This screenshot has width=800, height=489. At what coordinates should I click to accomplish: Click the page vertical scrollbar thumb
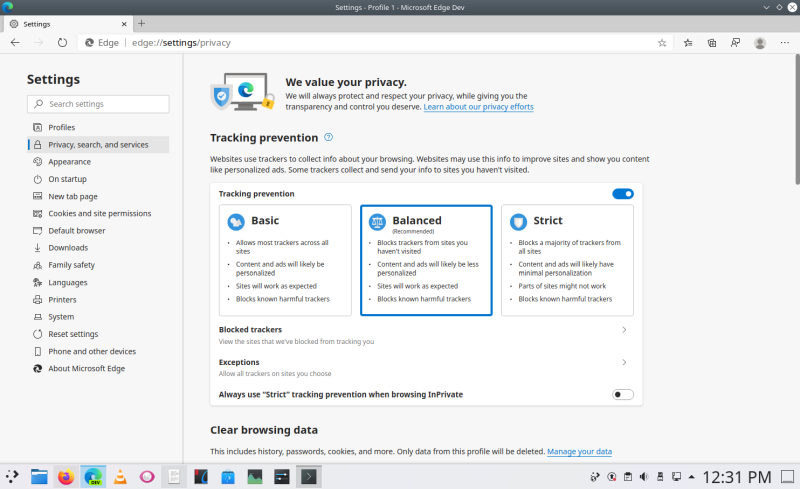coord(796,120)
